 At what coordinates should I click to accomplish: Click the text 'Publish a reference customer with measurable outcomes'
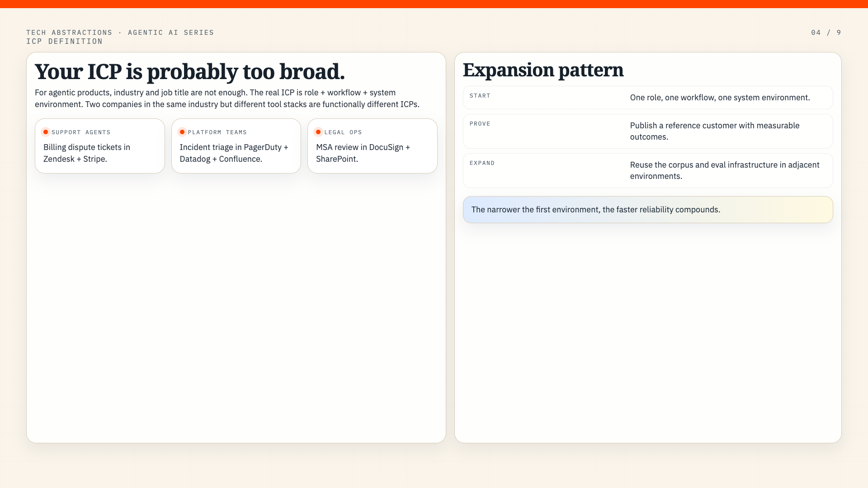tap(715, 131)
